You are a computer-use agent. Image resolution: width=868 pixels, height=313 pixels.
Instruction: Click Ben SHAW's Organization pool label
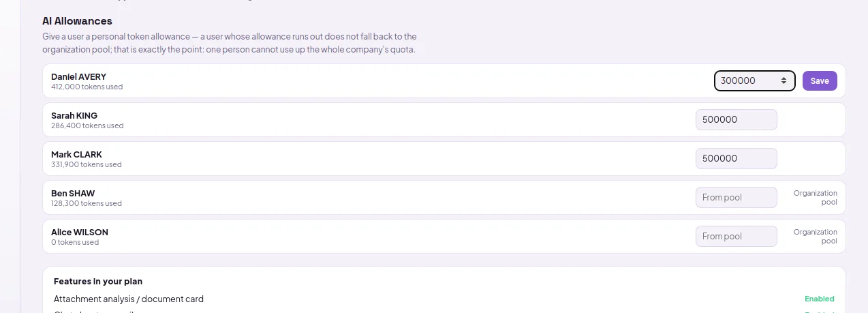[x=816, y=198]
